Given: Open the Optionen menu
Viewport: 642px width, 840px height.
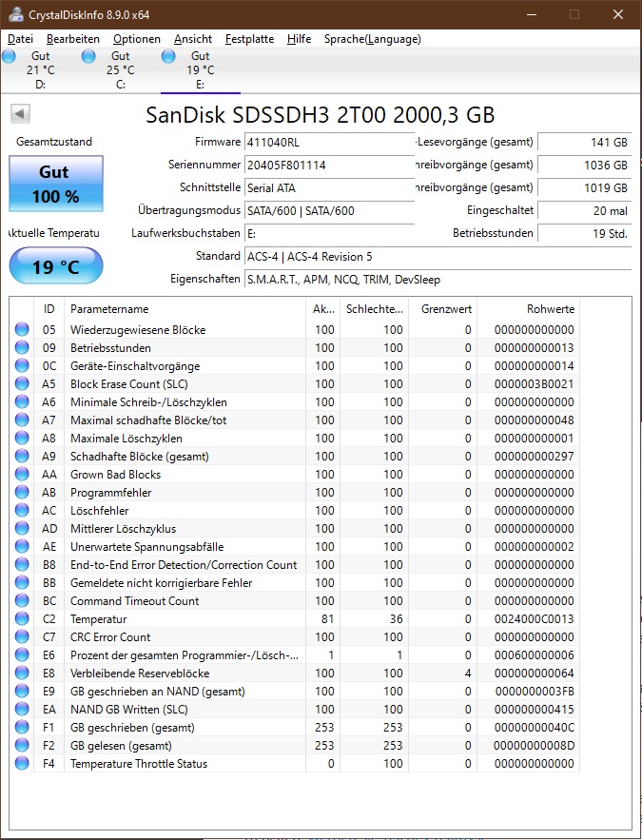Looking at the screenshot, I should point(137,39).
